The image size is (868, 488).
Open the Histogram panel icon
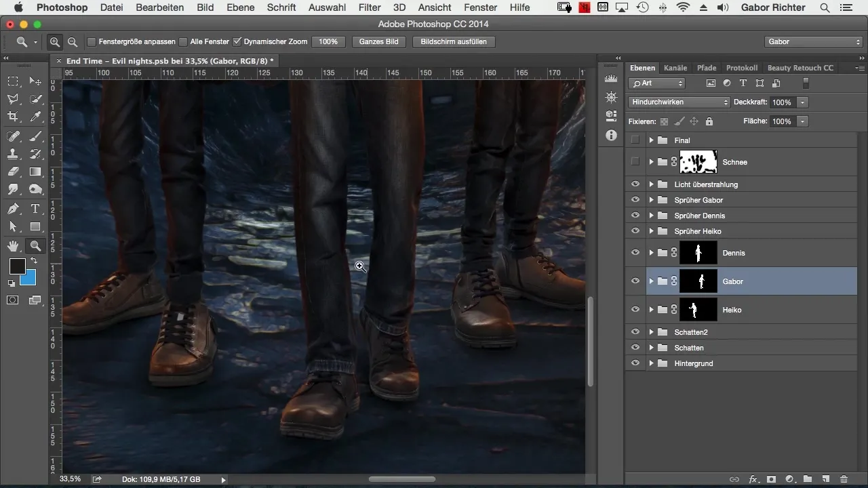pyautogui.click(x=611, y=79)
